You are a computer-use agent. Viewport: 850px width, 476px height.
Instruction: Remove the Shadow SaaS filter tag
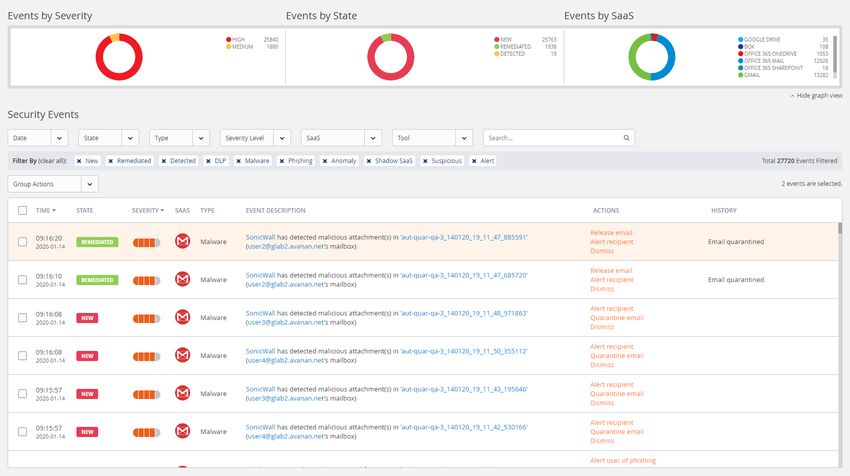tap(369, 161)
